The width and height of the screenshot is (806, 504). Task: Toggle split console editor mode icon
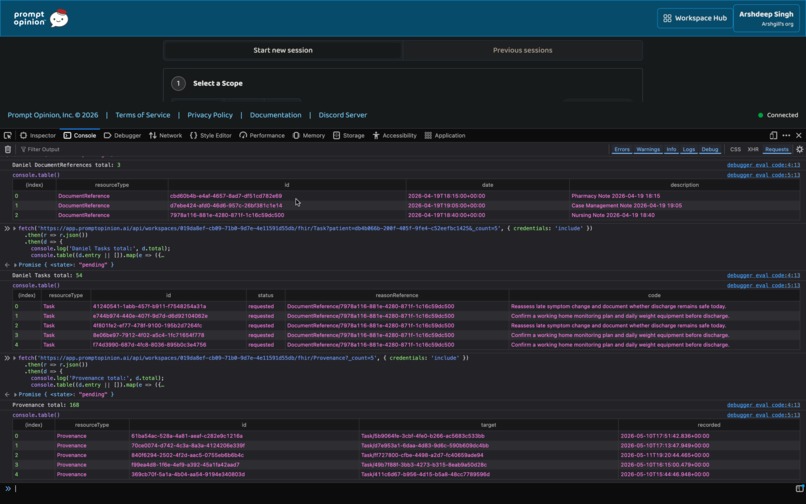[x=799, y=489]
